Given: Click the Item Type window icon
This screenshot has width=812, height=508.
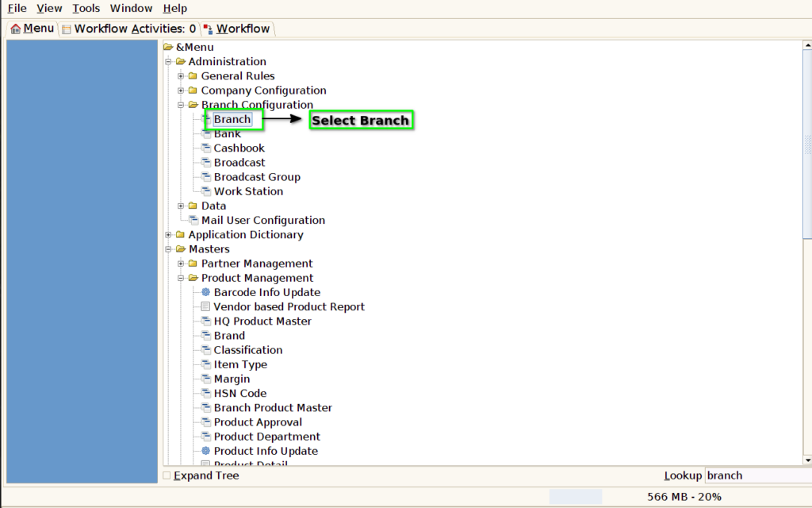Looking at the screenshot, I should point(205,364).
